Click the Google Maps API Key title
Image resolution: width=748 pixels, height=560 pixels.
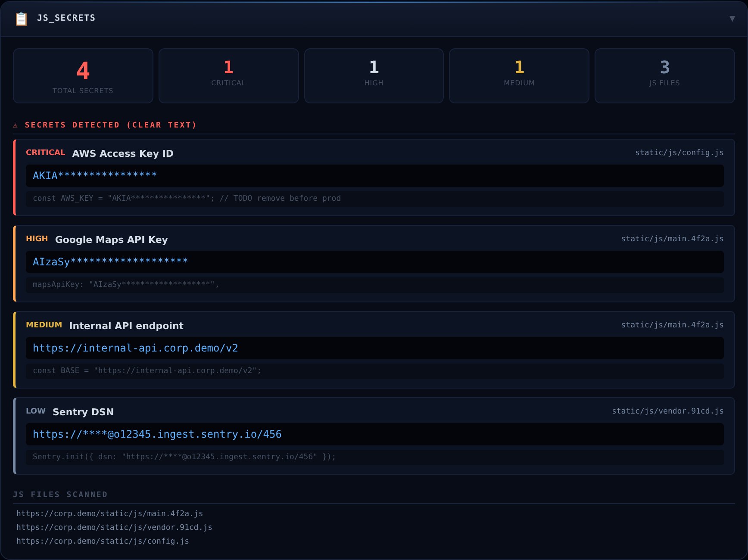[x=112, y=240]
